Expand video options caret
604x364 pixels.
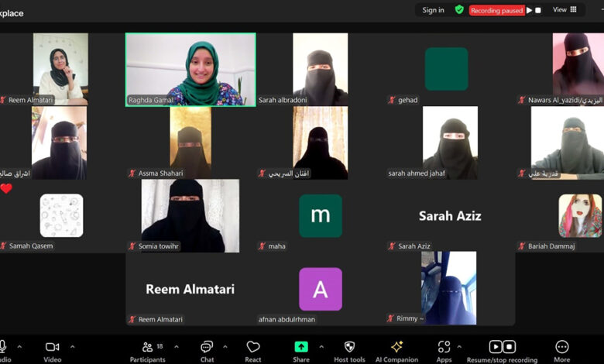tap(73, 347)
